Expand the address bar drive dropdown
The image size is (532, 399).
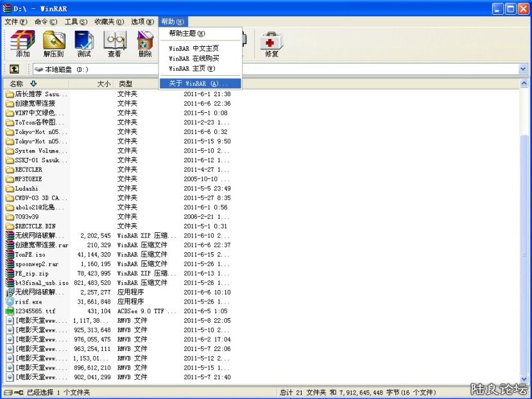[523, 69]
